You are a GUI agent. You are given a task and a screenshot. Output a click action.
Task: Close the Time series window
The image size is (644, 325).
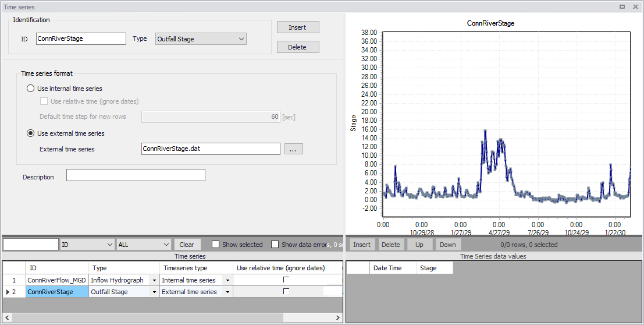(636, 6)
